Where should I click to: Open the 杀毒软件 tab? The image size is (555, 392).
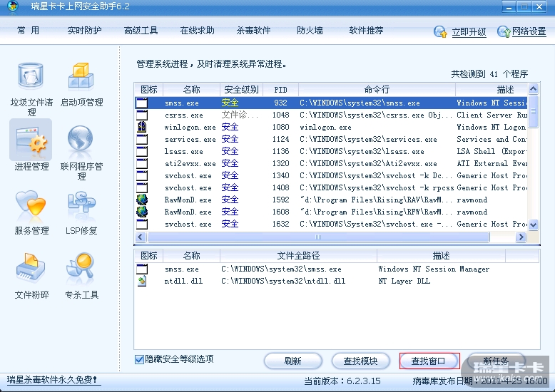click(253, 31)
